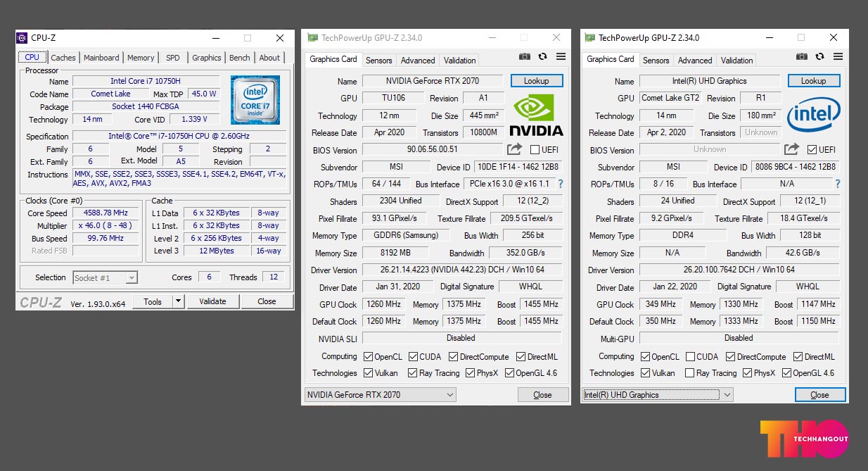Click the Bus Interface question mark in NVIDIA GPU-Z
This screenshot has height=471, width=868.
pyautogui.click(x=560, y=184)
